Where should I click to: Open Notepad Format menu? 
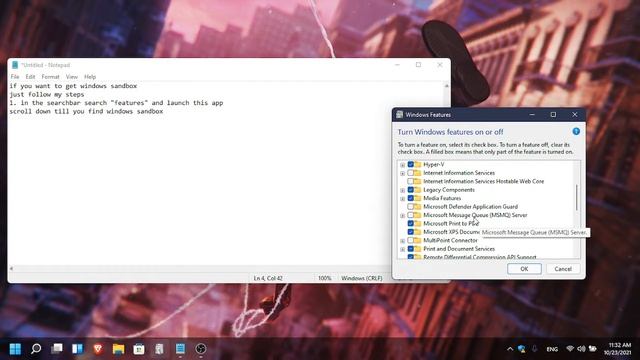(50, 76)
